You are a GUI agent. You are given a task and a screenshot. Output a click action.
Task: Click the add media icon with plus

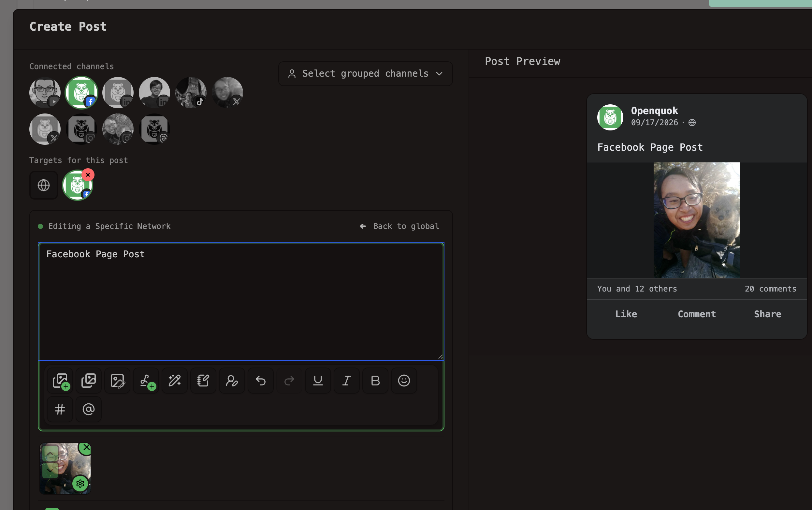click(x=60, y=381)
